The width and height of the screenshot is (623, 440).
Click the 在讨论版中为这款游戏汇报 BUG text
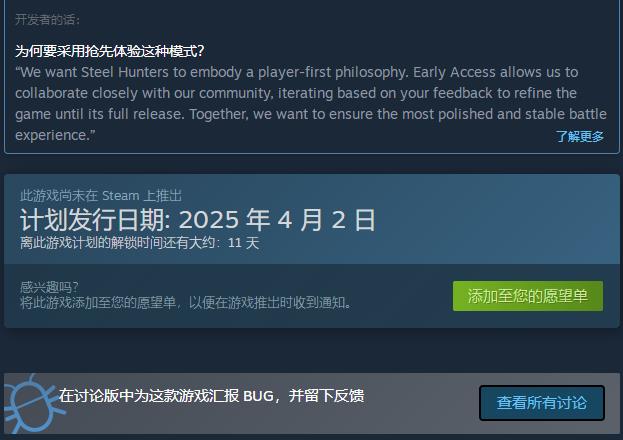[211, 395]
